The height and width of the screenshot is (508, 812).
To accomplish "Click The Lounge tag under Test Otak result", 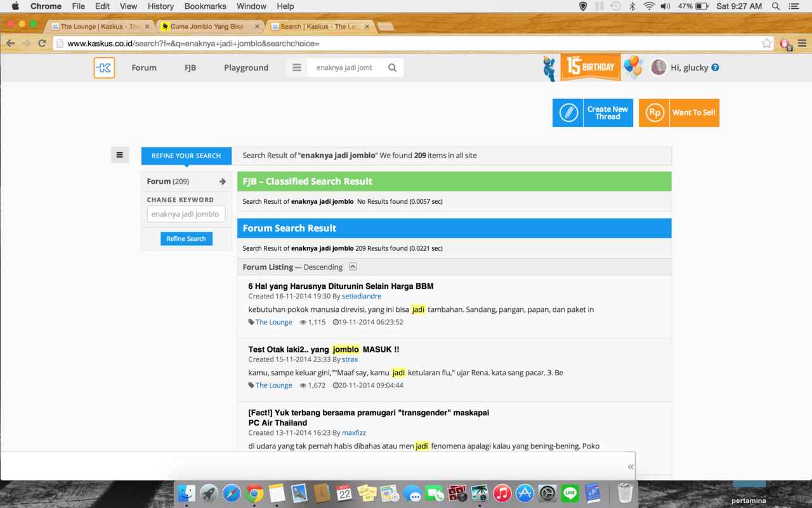I will tap(274, 385).
